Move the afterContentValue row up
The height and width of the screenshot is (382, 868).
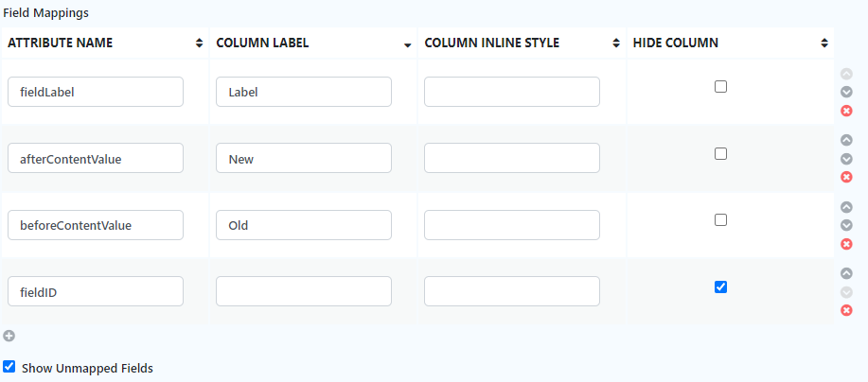point(846,140)
